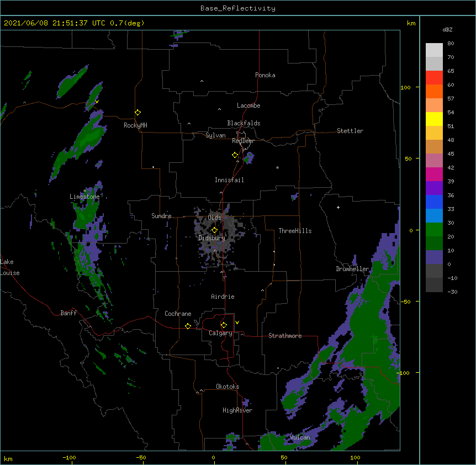Click the dBZ legend heading

447,30
